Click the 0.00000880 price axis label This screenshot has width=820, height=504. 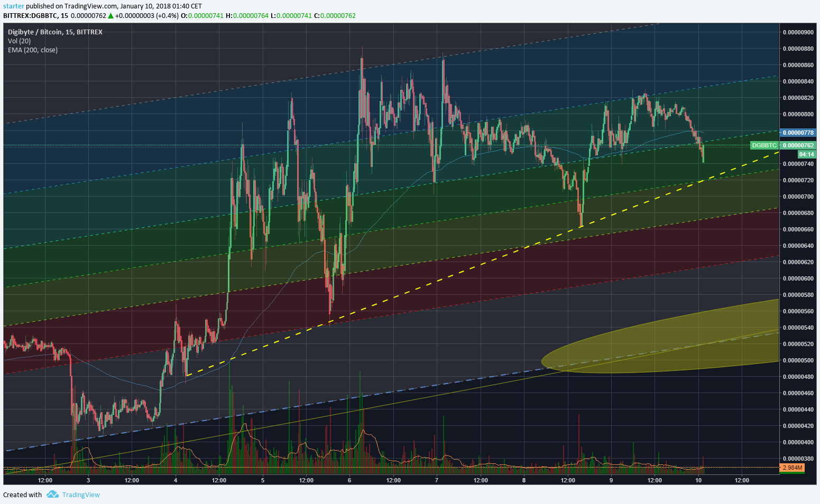point(798,49)
